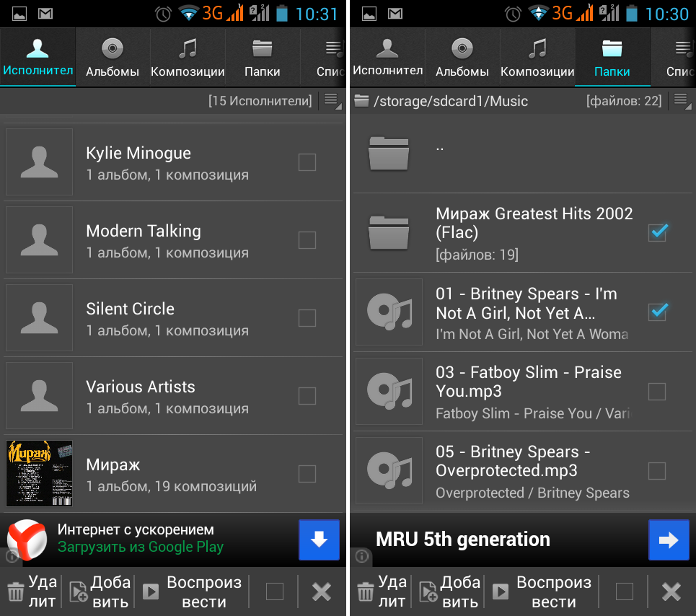Tap blue download arrow on Yandex ad
Viewport: 696px width, 616px height.
pos(319,540)
